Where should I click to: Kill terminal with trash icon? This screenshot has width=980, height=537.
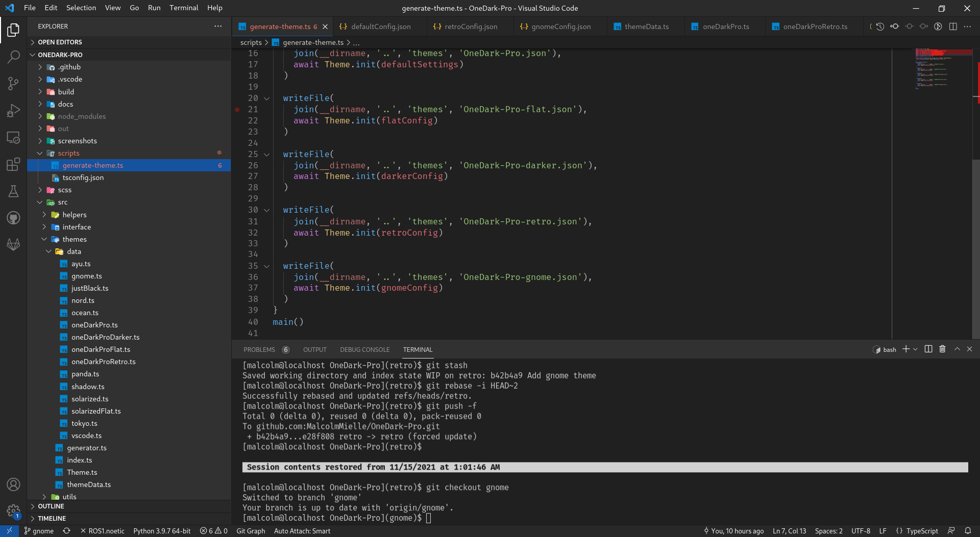click(942, 349)
